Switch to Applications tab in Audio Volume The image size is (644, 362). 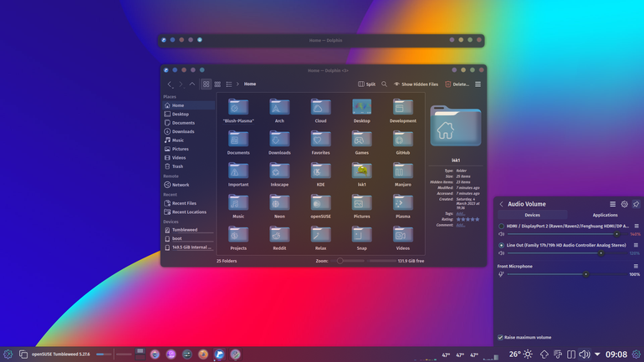coord(605,215)
